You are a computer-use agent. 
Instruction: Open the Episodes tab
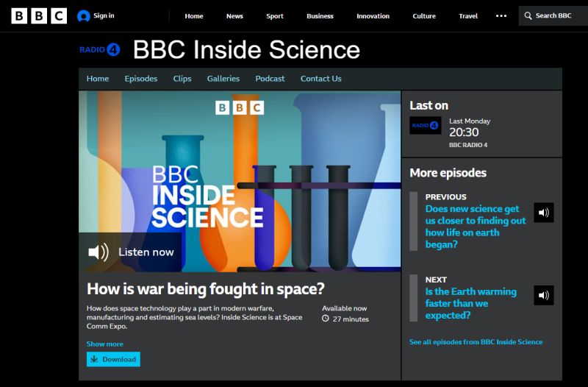pyautogui.click(x=141, y=79)
